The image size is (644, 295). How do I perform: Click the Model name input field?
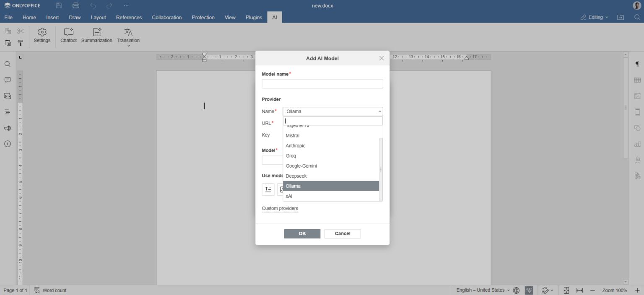pos(322,83)
